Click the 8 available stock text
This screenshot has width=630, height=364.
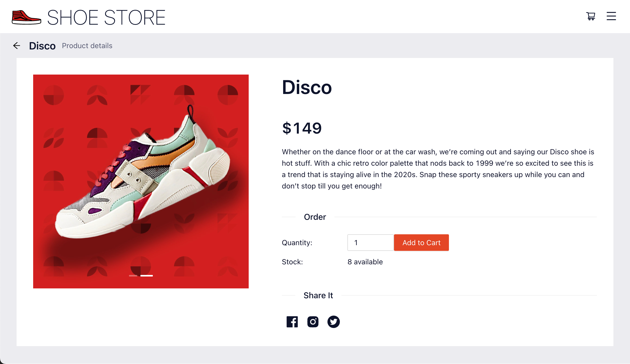(x=365, y=262)
